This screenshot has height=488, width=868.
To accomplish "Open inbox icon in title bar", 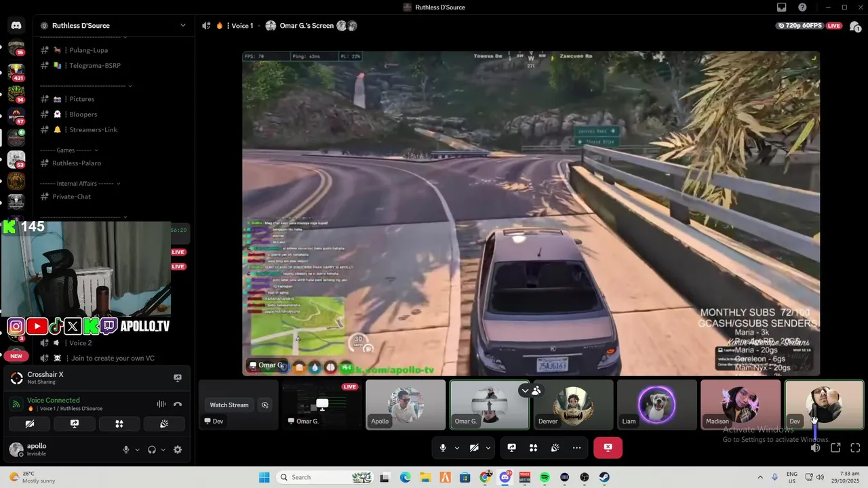I will (x=782, y=7).
